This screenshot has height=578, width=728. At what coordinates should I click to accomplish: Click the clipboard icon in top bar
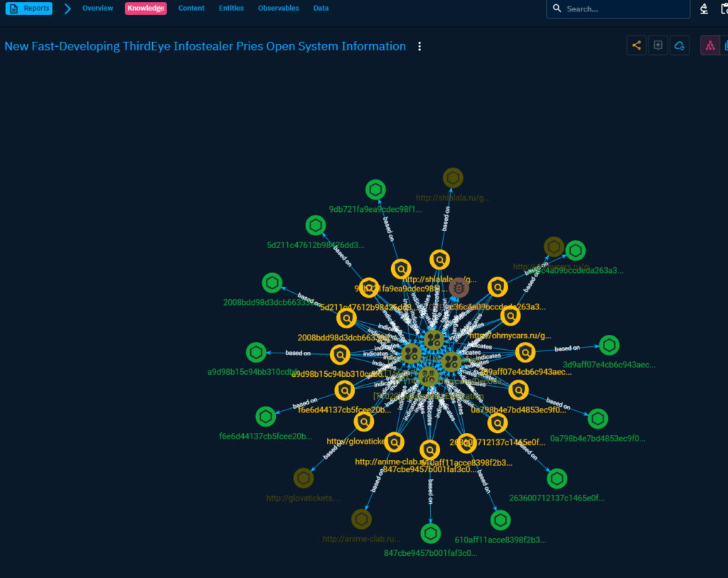pos(723,9)
